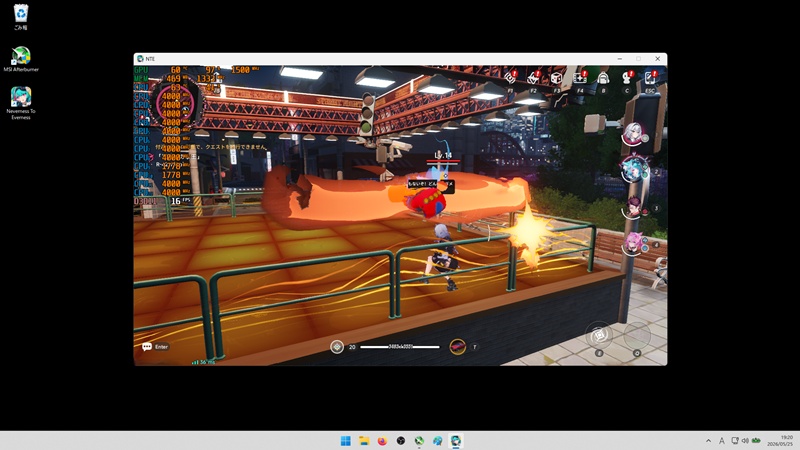Screen dimensions: 800x450
Task: Open the chat via Enter speech bubble icon
Action: coord(147,347)
